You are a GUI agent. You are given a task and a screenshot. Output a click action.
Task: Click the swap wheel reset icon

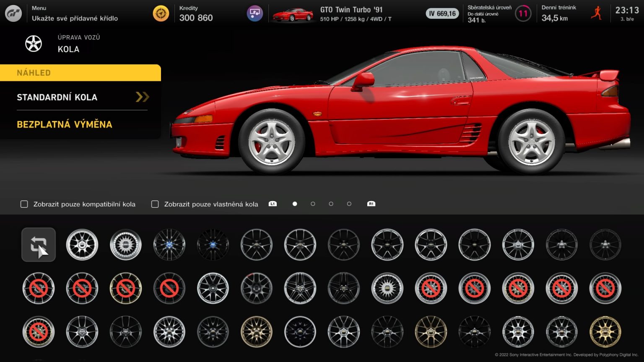39,245
